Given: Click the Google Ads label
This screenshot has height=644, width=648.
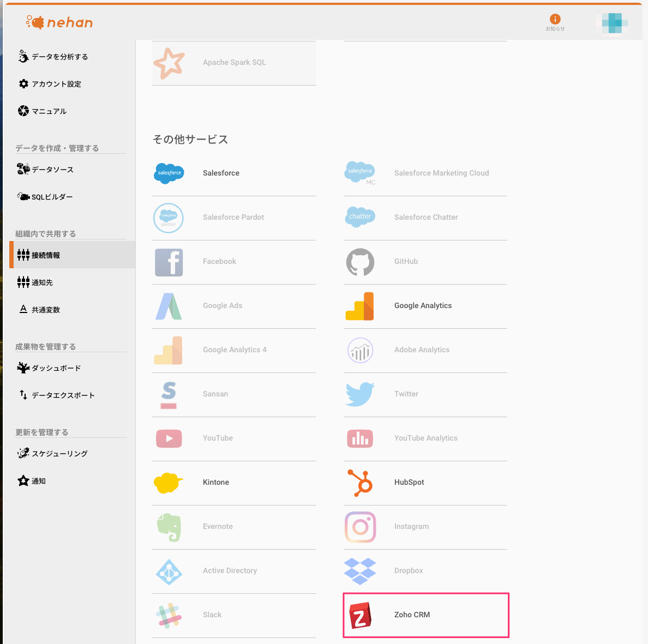Looking at the screenshot, I should [223, 306].
